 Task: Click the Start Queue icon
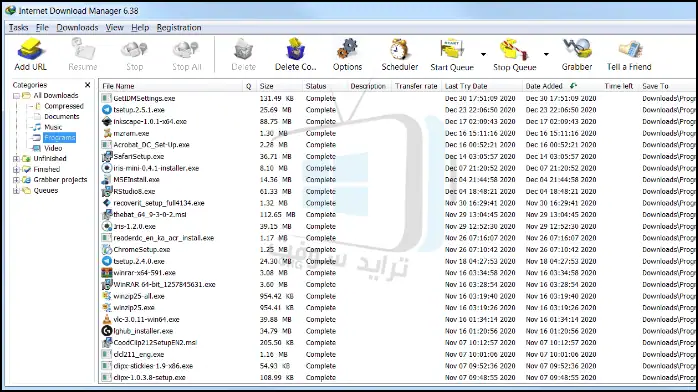[x=452, y=49]
